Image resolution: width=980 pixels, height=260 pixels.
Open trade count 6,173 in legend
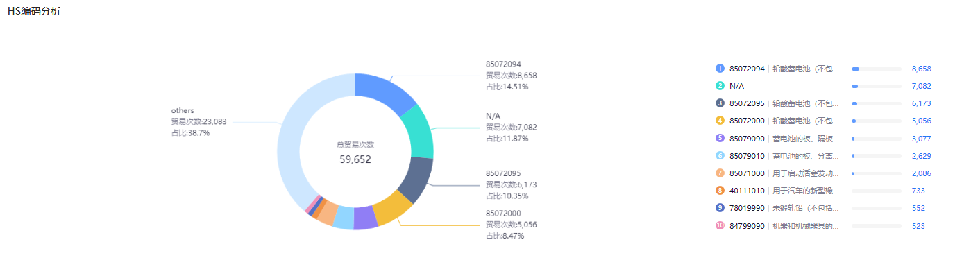[921, 103]
